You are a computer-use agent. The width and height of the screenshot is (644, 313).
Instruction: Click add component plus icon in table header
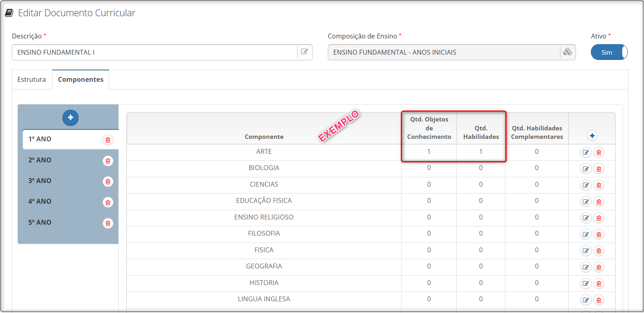(592, 136)
